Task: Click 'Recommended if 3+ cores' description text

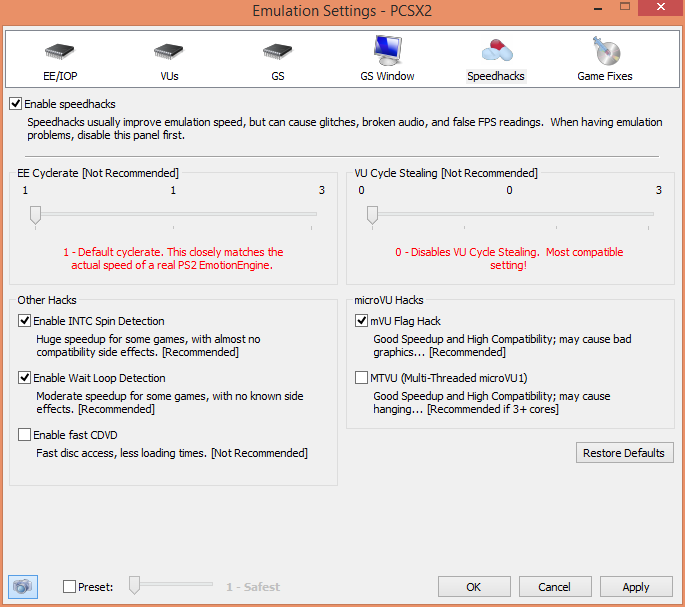Action: point(491,402)
